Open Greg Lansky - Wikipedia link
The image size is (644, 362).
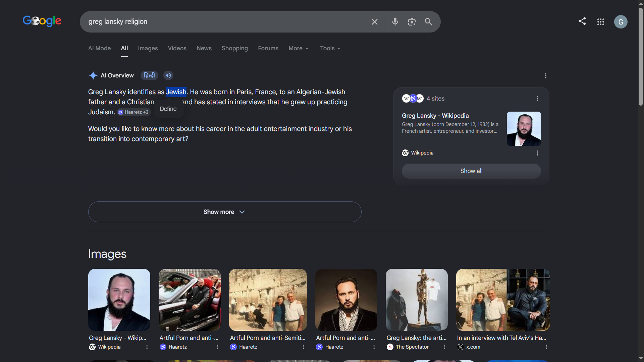click(x=435, y=116)
